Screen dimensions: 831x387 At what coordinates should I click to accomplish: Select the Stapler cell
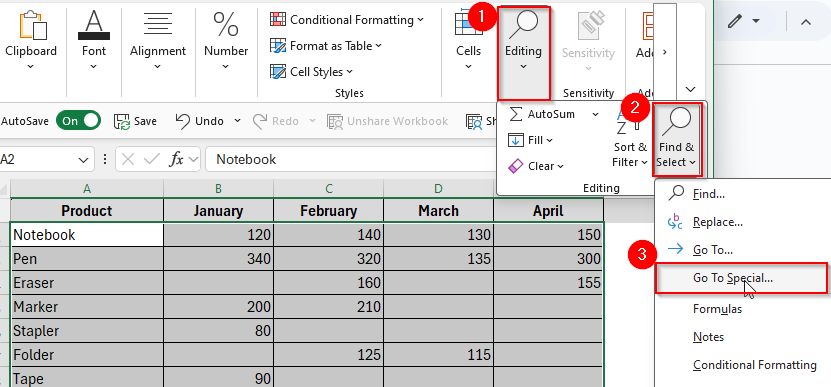pos(87,331)
